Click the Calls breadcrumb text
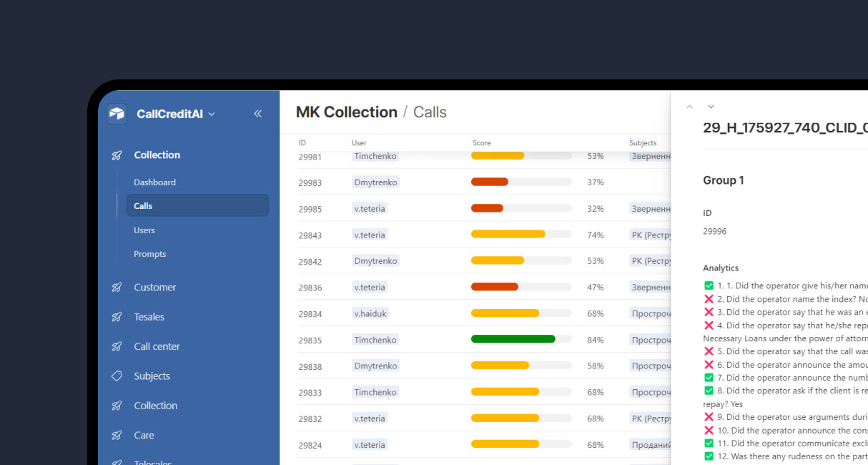The height and width of the screenshot is (465, 868). [430, 112]
